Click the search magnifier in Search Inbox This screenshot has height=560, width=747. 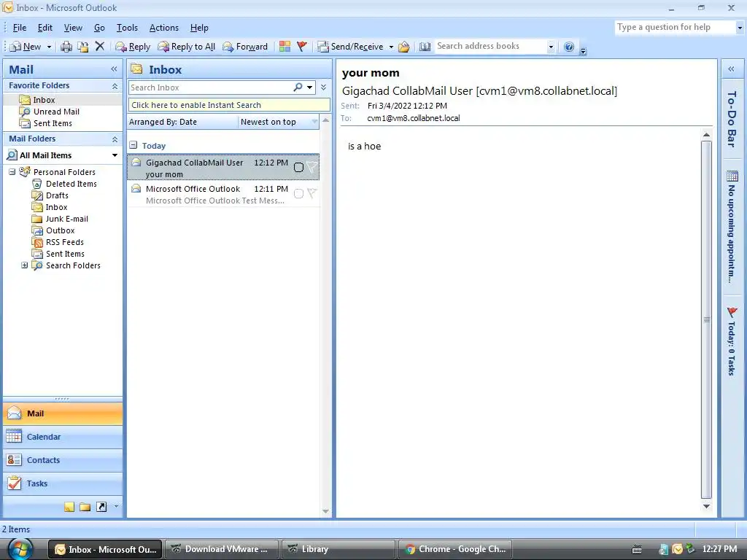(x=298, y=87)
